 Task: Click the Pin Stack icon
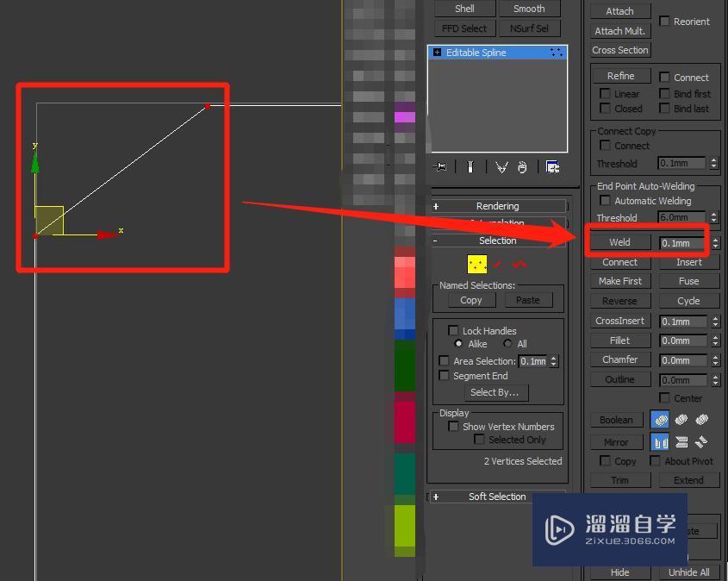(439, 166)
